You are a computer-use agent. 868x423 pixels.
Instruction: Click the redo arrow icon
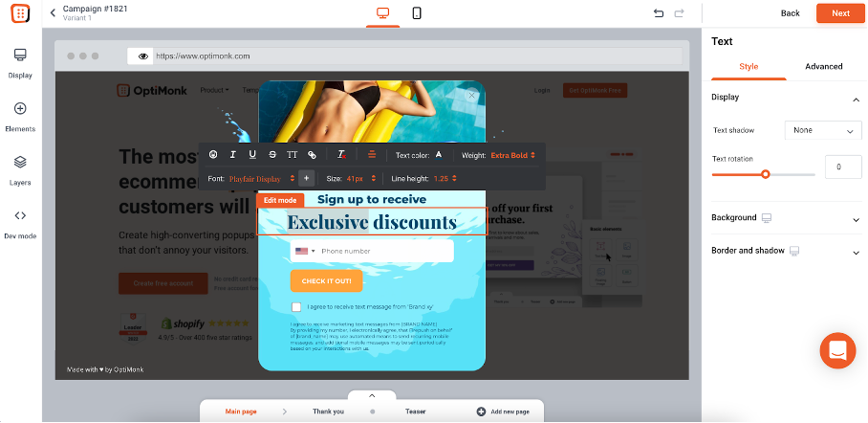680,13
